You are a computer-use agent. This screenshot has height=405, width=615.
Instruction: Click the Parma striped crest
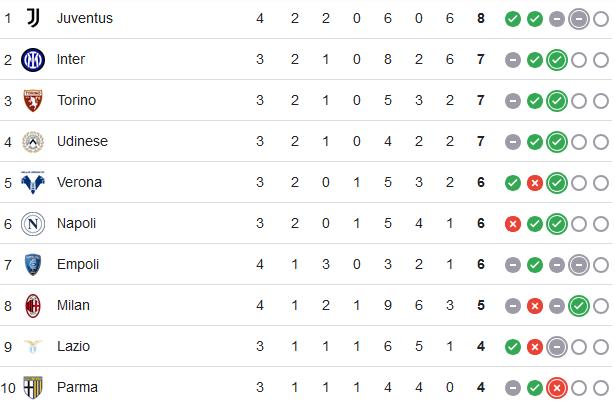(x=33, y=387)
